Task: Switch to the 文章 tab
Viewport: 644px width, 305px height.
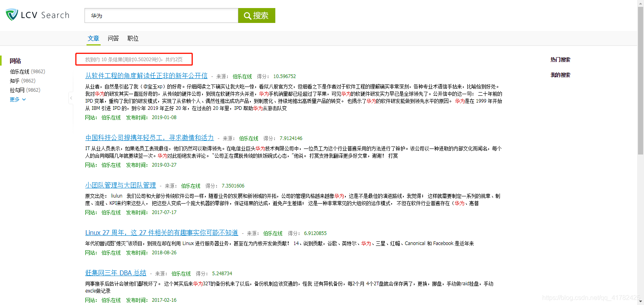Action: tap(93, 38)
